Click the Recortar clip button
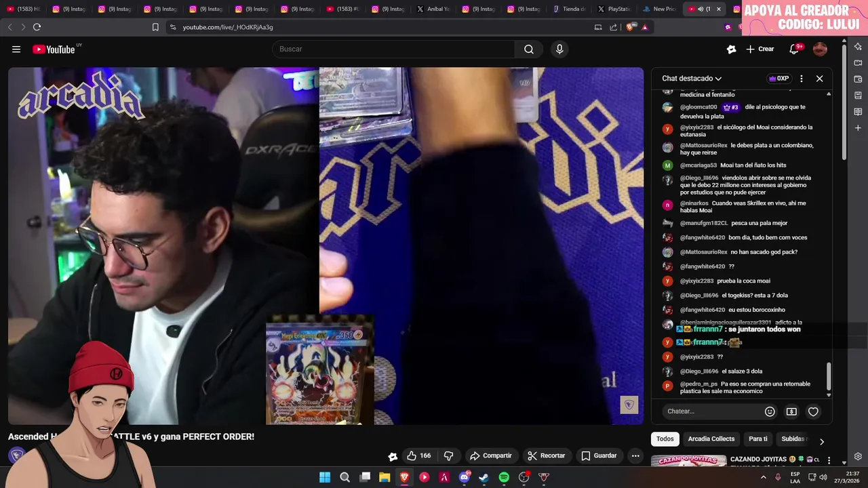The image size is (868, 488). [547, 455]
